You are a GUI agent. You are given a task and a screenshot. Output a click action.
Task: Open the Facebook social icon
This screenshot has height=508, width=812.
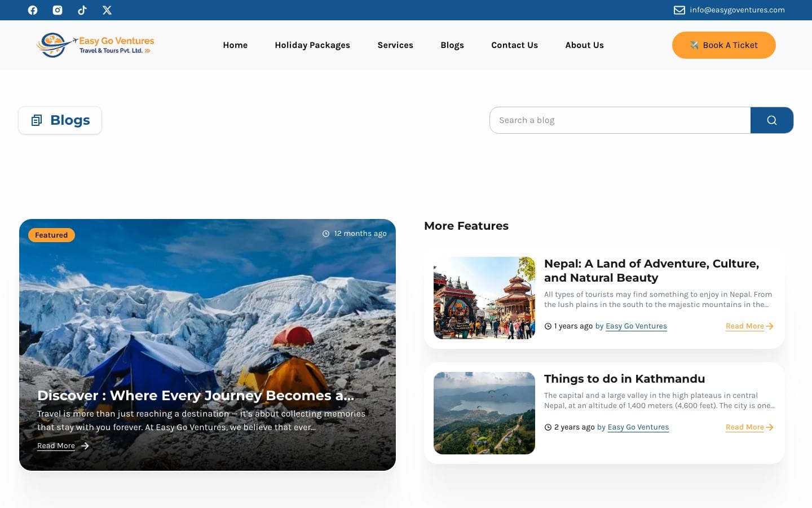(x=33, y=10)
